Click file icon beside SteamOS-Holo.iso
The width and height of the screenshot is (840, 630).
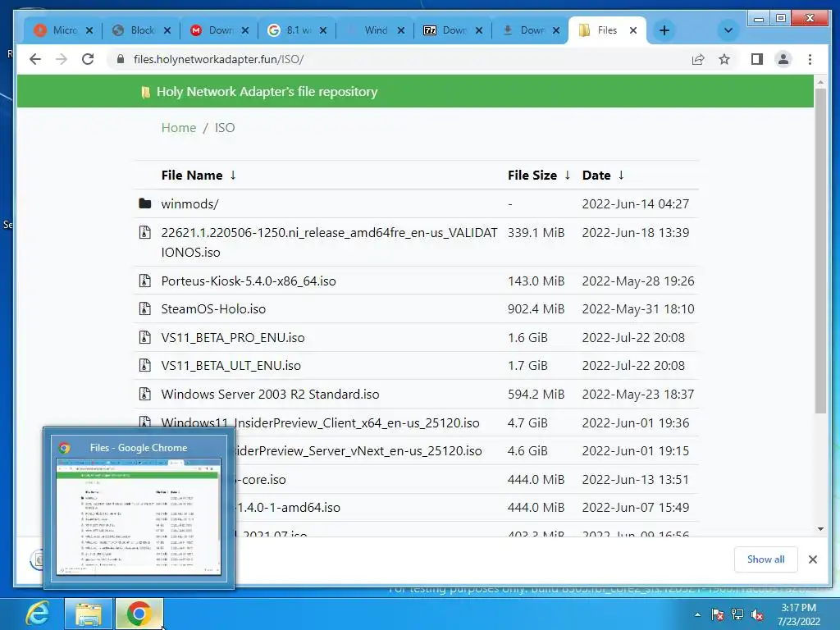pyautogui.click(x=144, y=308)
